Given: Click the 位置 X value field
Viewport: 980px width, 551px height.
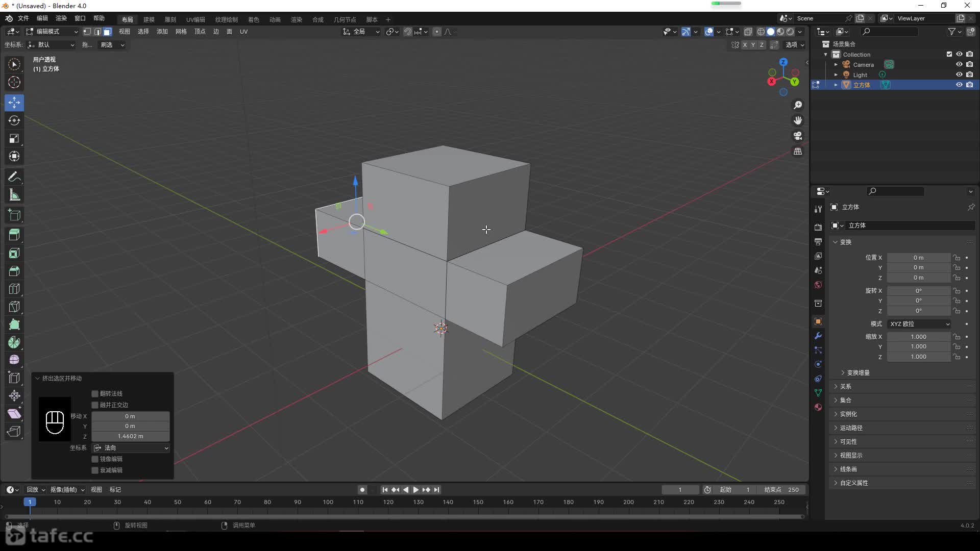Looking at the screenshot, I should [919, 258].
